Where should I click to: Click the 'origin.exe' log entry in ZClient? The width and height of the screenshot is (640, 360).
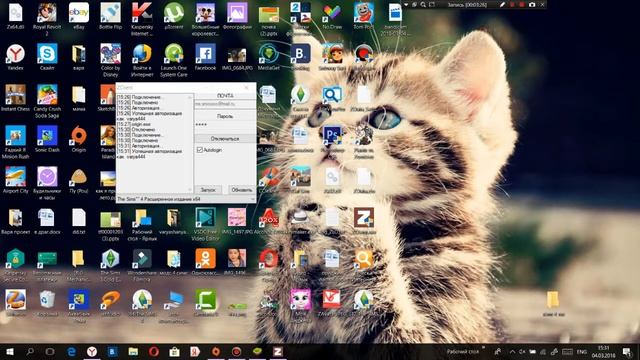point(134,124)
